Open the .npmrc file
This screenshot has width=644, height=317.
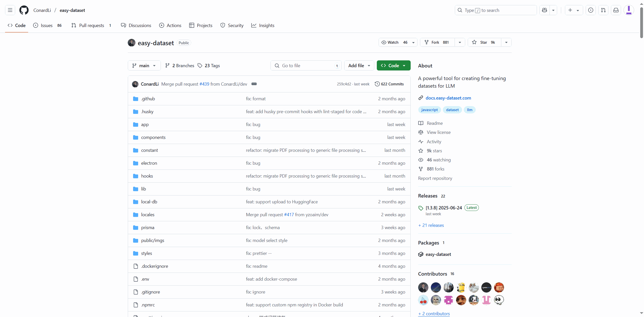[x=148, y=305]
